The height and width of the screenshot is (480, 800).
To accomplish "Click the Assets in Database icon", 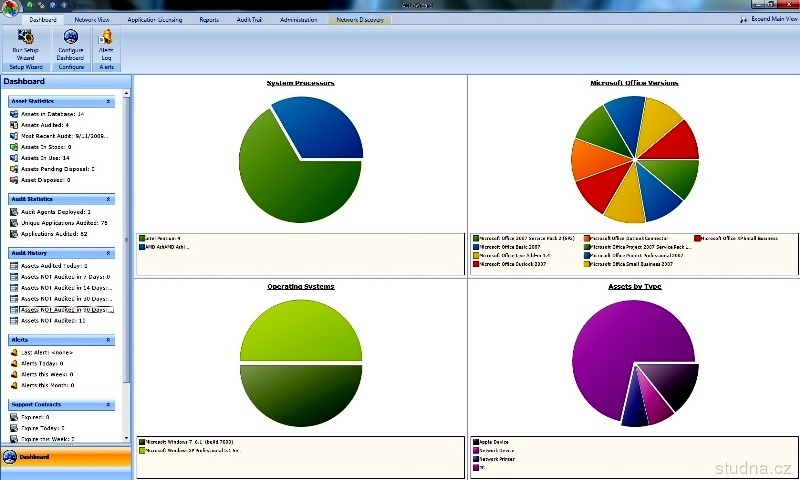I will [x=14, y=114].
